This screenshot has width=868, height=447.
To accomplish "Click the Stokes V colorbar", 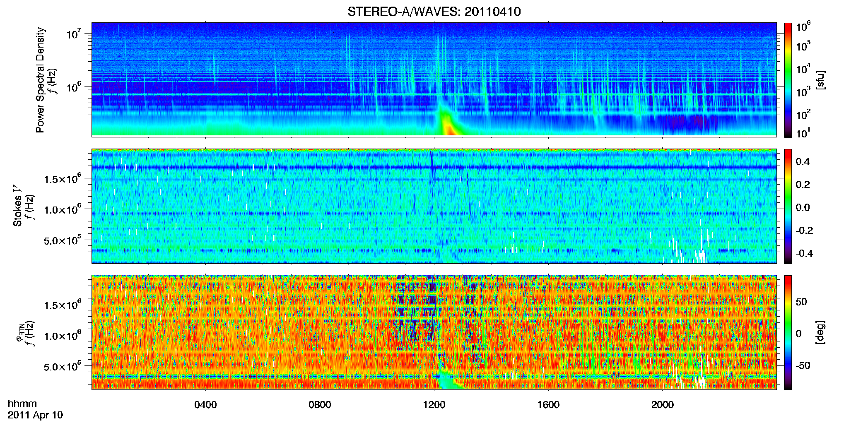I will (788, 206).
